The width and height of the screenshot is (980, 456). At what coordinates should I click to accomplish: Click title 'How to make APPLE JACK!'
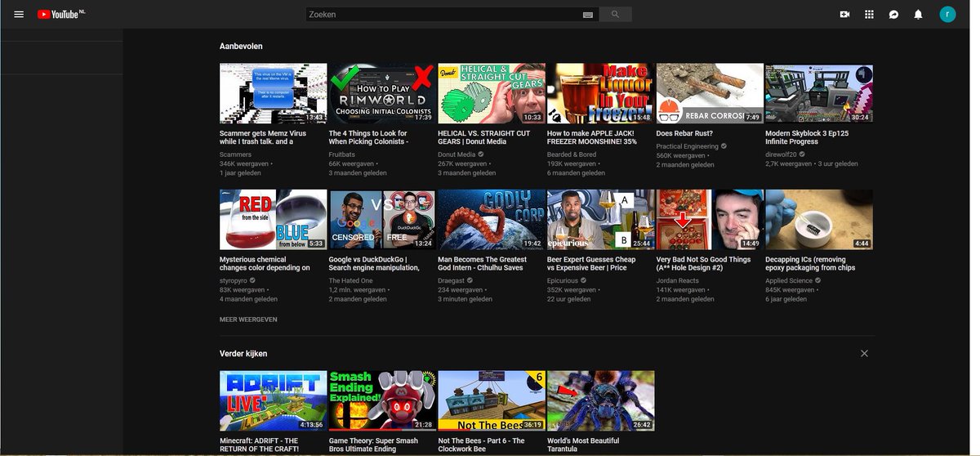[592, 137]
